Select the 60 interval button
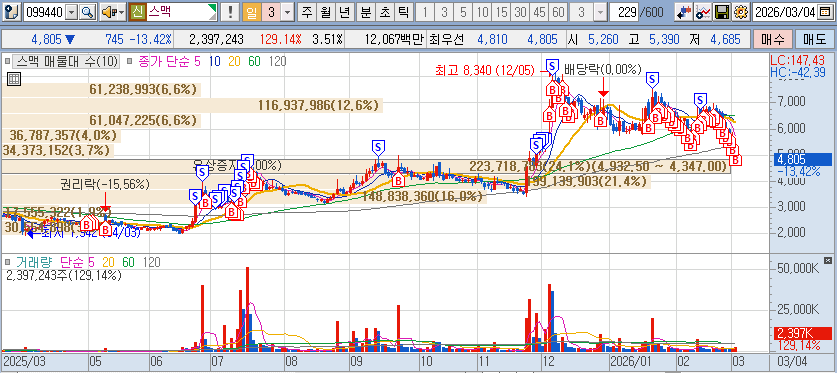This screenshot has height=373, width=837. [558, 12]
